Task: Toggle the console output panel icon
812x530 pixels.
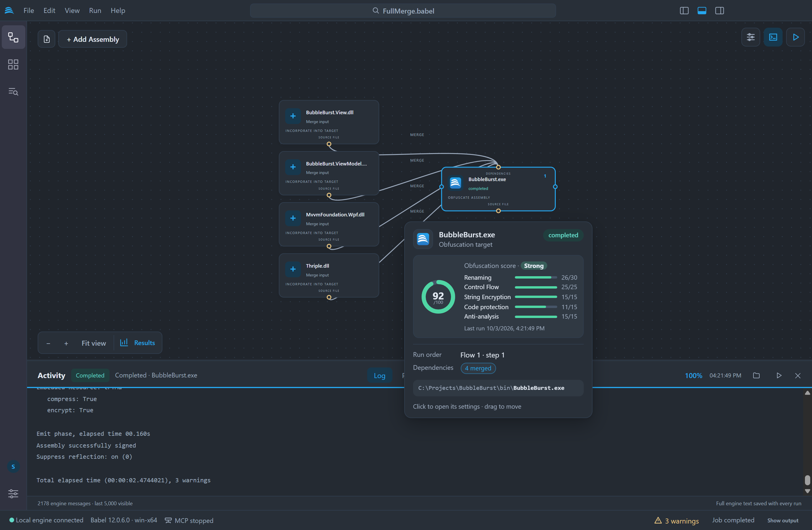Action: click(x=773, y=37)
